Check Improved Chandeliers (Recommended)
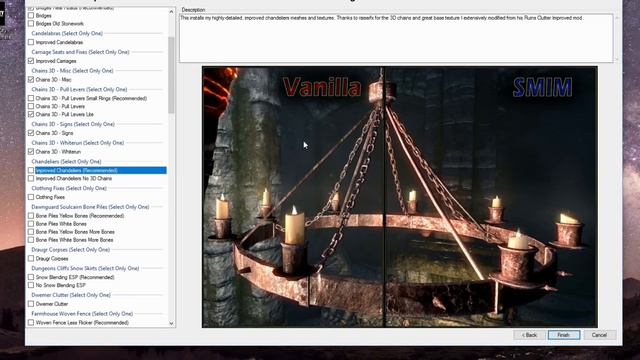Screen dimensions: 640x360 pos(31,170)
